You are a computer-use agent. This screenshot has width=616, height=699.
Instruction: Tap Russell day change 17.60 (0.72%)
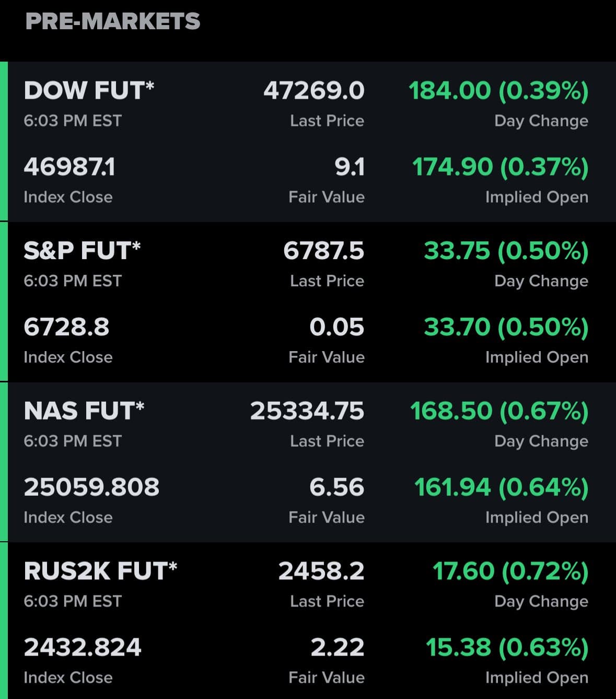[510, 570]
